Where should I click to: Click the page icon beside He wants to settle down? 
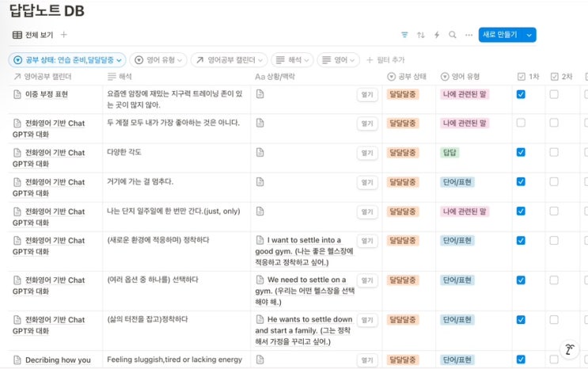coord(260,319)
